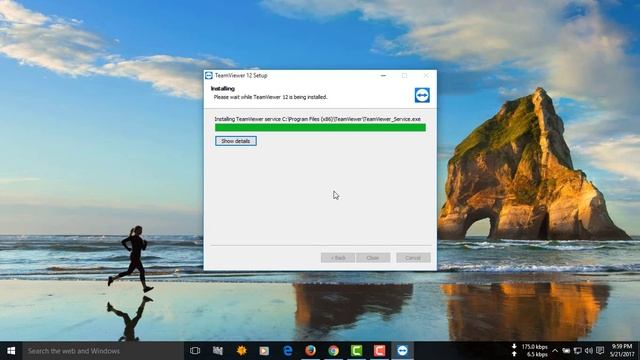Open the orange sun icon app in taskbar
This screenshot has height=360, width=640.
(x=241, y=351)
